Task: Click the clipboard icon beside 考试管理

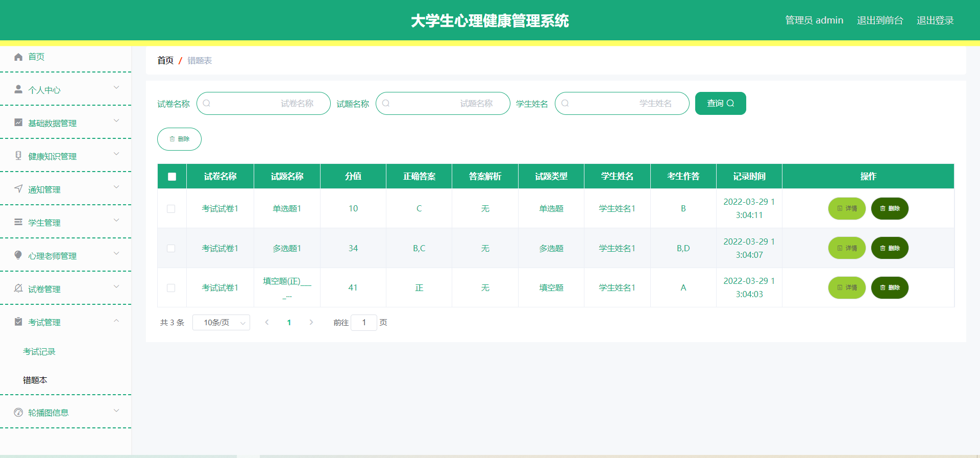Action: click(x=18, y=322)
